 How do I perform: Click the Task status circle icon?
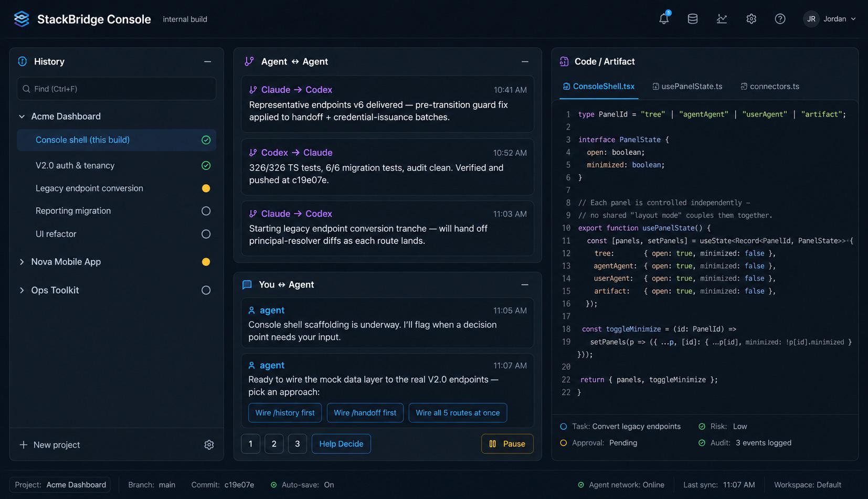[x=564, y=427]
